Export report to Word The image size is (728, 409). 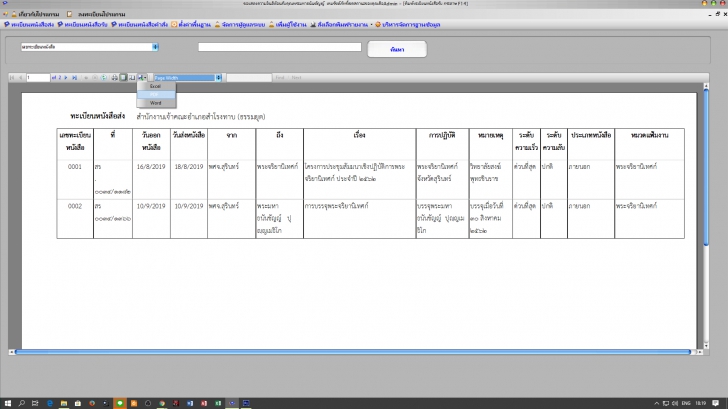click(156, 103)
